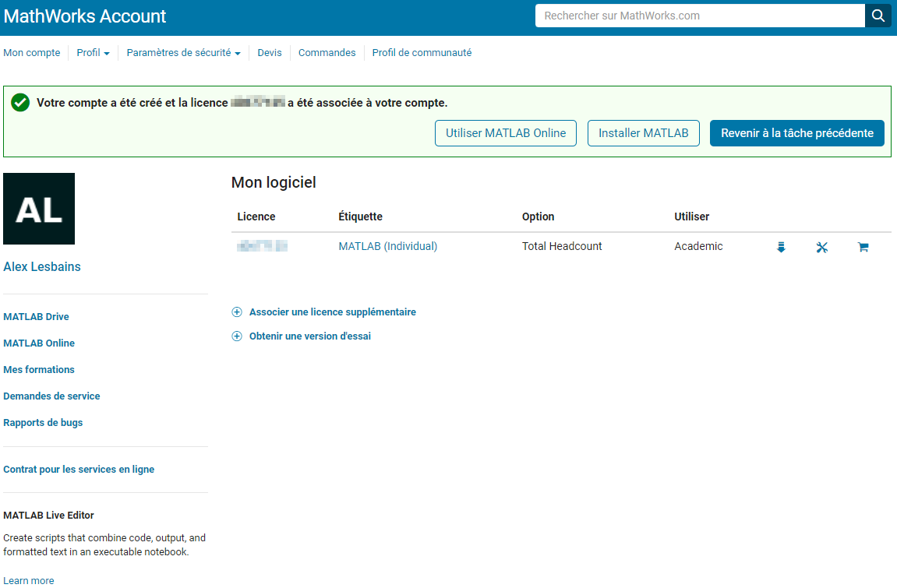Open MATLAB Drive in sidebar

click(x=36, y=316)
